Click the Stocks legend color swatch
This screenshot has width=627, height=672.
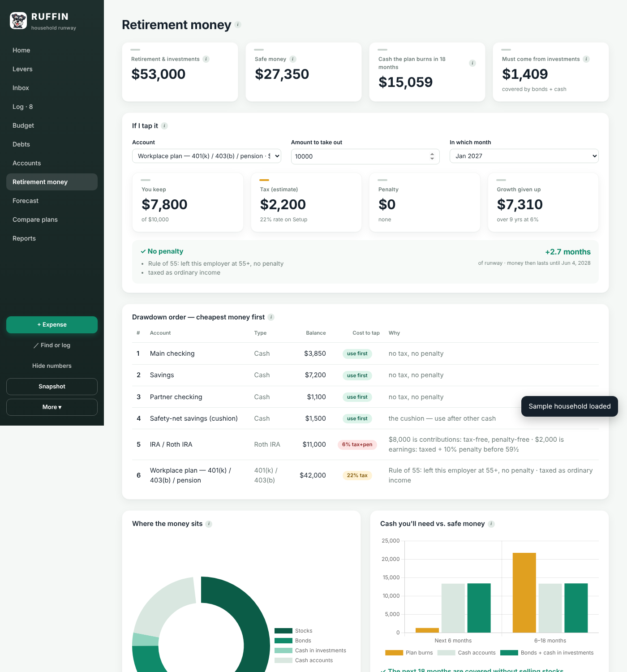tap(283, 631)
